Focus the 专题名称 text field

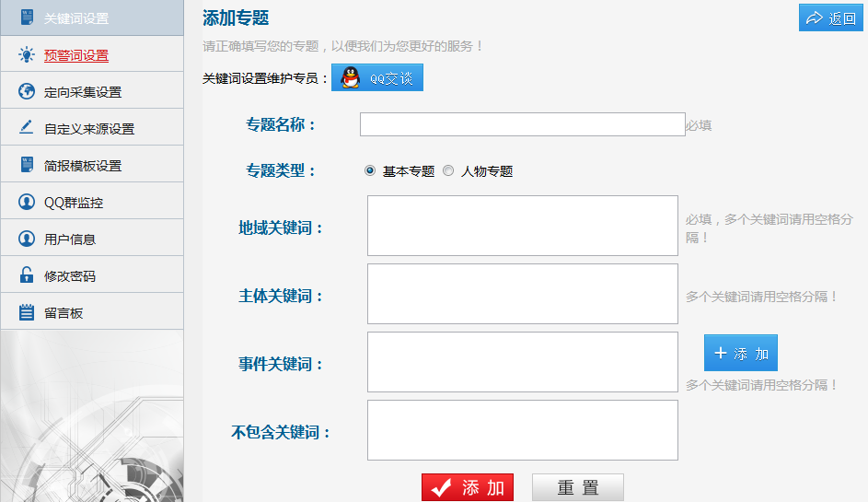point(522,124)
